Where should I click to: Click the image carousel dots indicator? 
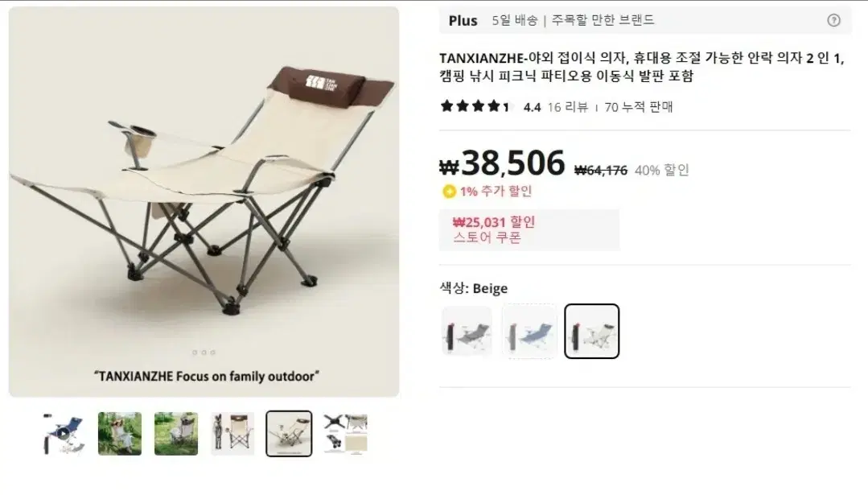coord(204,353)
